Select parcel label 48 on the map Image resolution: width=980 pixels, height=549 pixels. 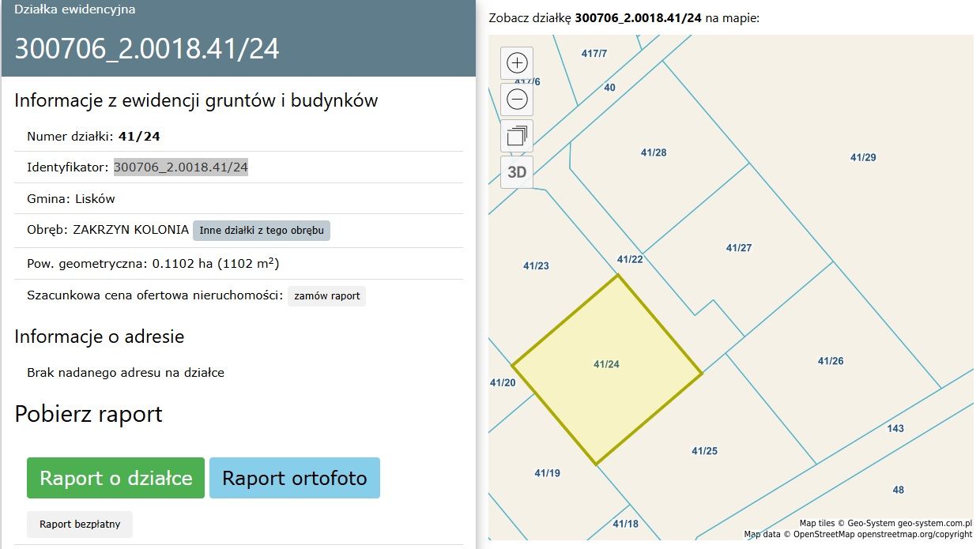[x=898, y=490]
